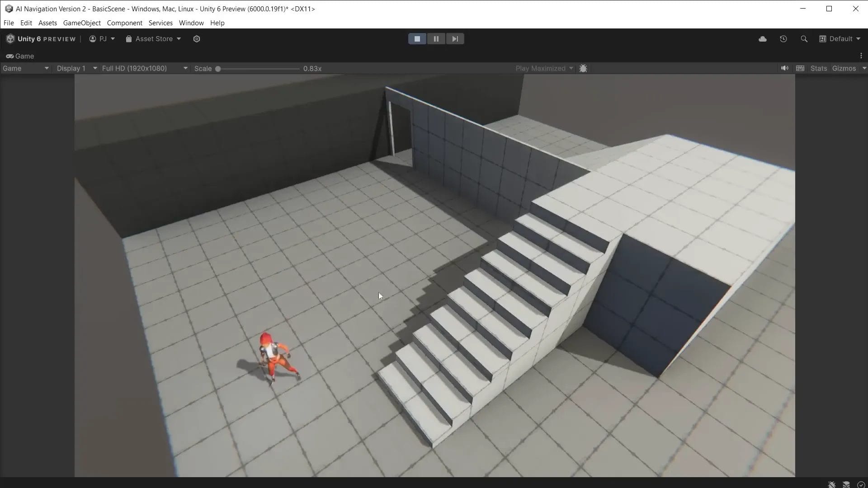Pause the running game

point(436,38)
